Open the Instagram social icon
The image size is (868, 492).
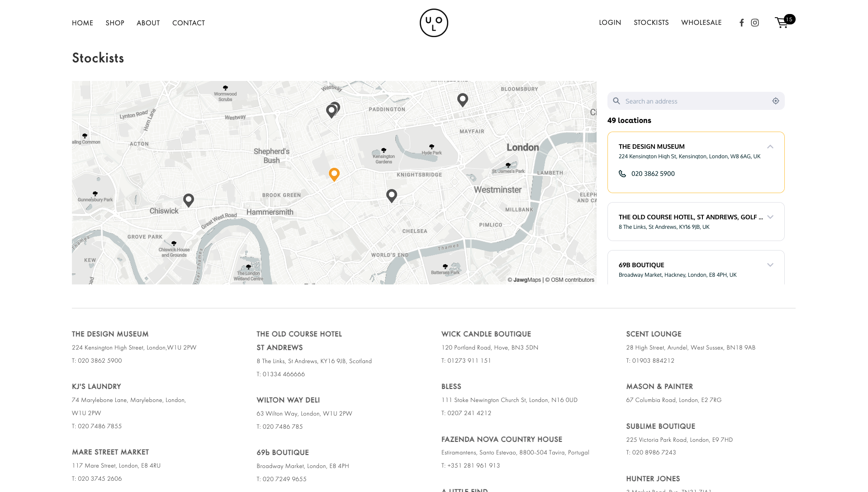[755, 23]
